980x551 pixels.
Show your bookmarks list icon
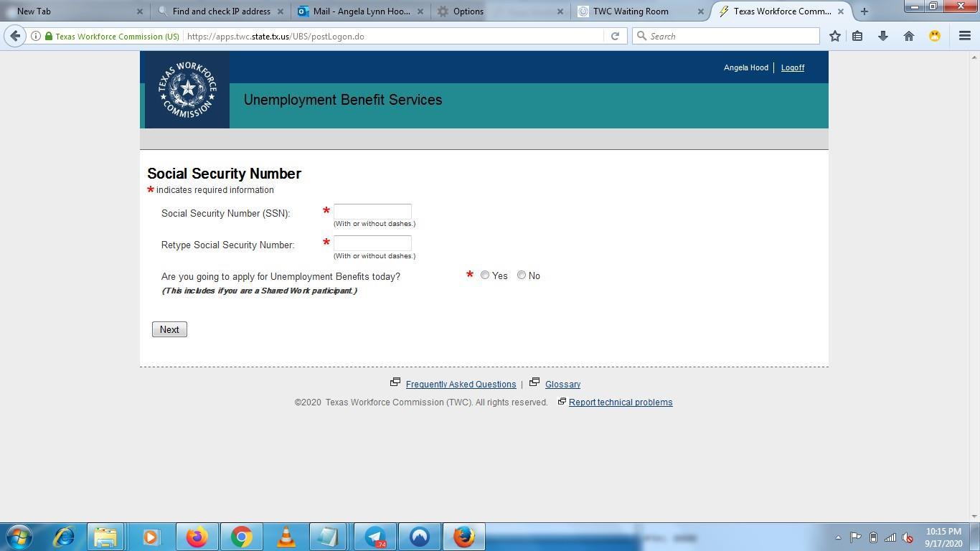(x=857, y=36)
